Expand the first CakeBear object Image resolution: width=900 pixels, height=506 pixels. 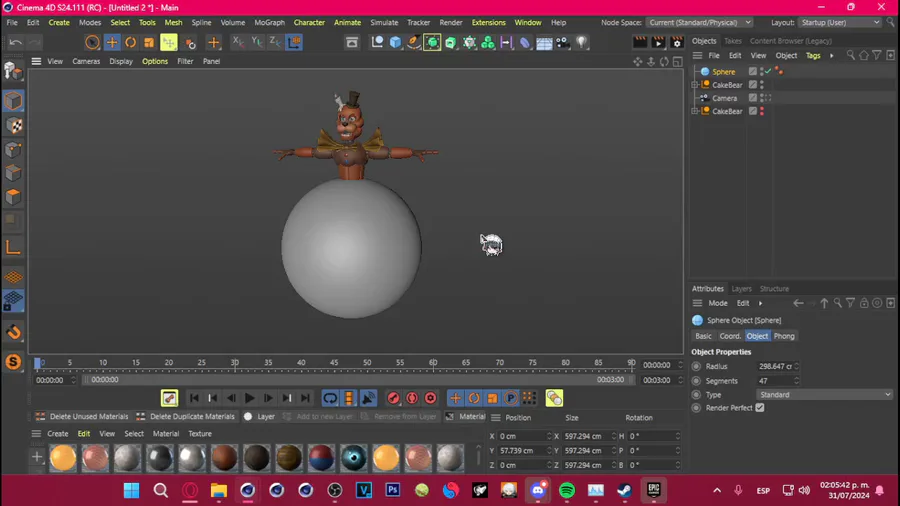pos(695,85)
